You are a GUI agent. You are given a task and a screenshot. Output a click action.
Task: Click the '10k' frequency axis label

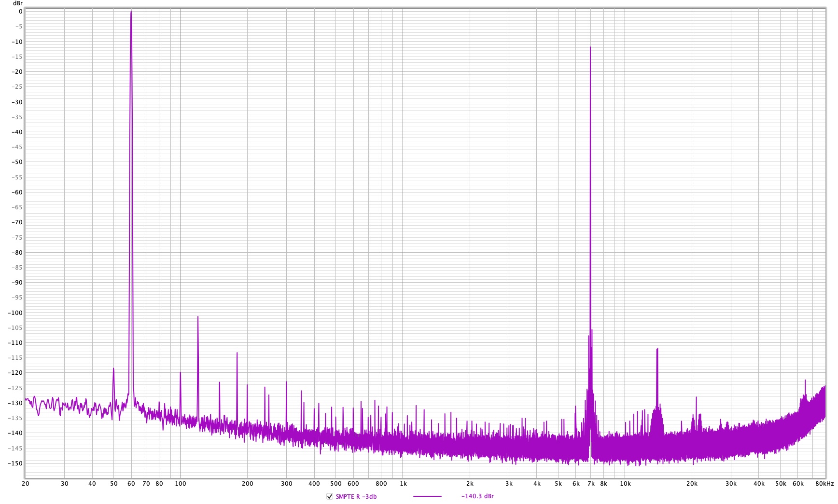625,483
